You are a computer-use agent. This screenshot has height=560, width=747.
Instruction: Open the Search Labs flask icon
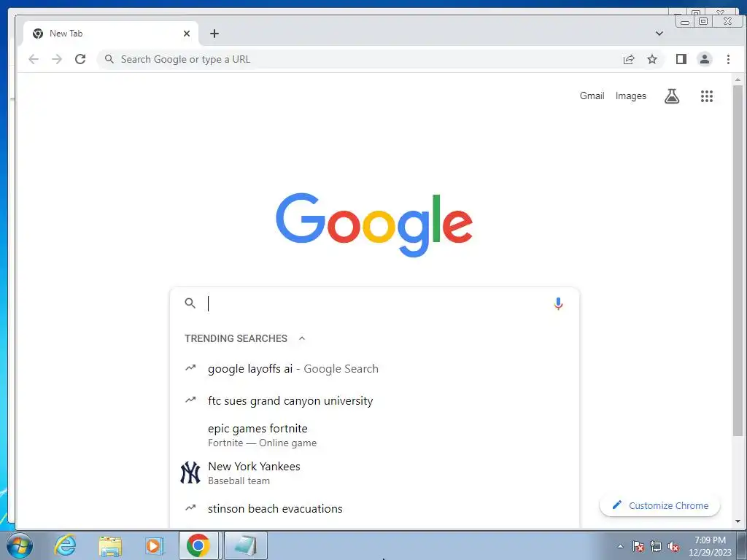(672, 96)
